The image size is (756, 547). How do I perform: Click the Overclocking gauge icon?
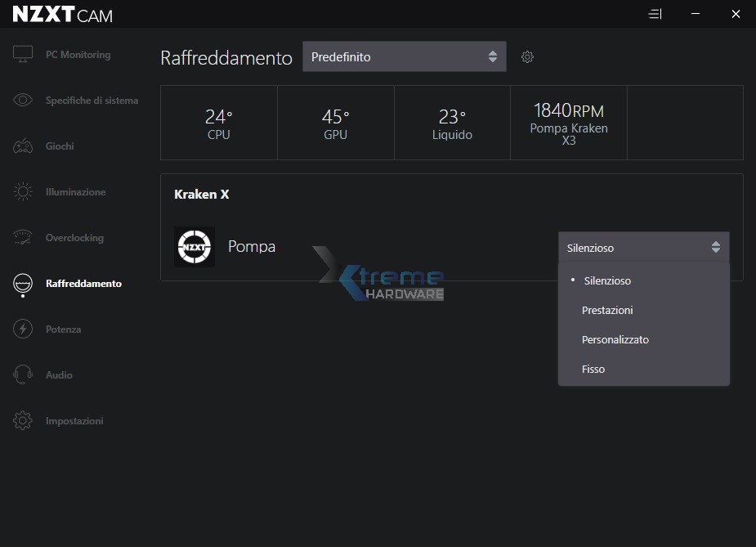point(23,238)
